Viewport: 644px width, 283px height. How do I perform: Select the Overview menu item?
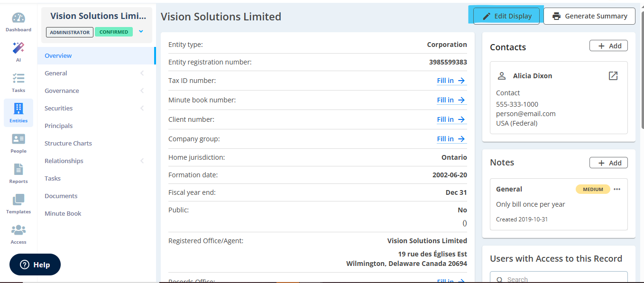[96, 55]
